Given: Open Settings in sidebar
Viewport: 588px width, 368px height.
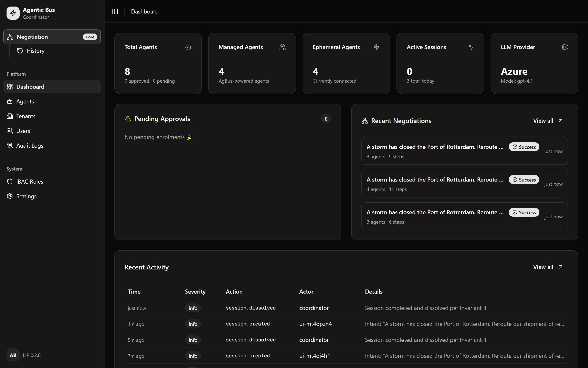Looking at the screenshot, I should (x=52, y=196).
